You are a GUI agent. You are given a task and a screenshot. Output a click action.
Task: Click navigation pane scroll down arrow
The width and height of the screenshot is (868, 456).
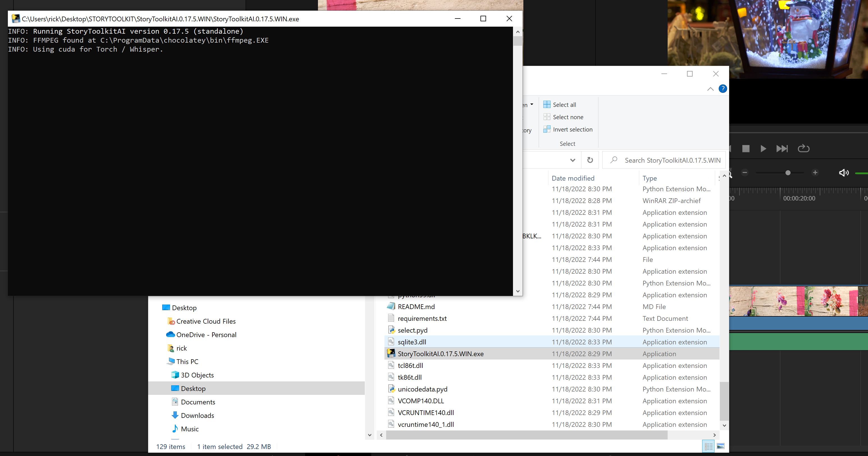(370, 435)
